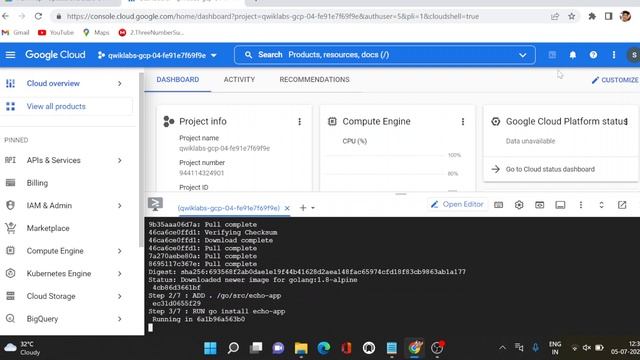This screenshot has height=360, width=640.
Task: Click inside the Cloud Shell terminal output
Action: tap(392, 276)
